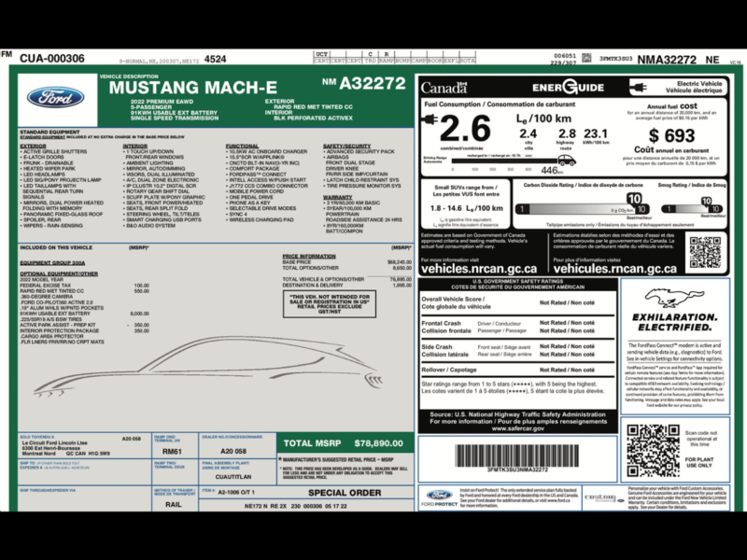This screenshot has height=560, width=747.
Task: Click the OPTIONAL EQUIPMENT/OTHER heading
Action: tap(59, 273)
